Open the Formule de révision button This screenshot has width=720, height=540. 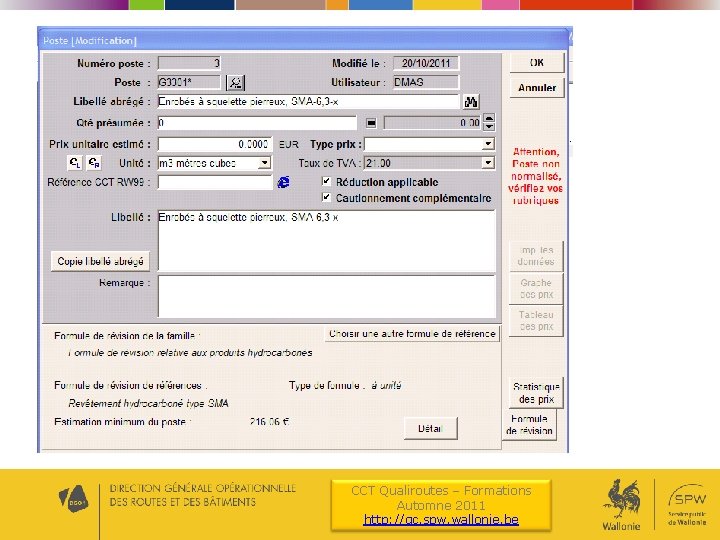click(x=529, y=425)
